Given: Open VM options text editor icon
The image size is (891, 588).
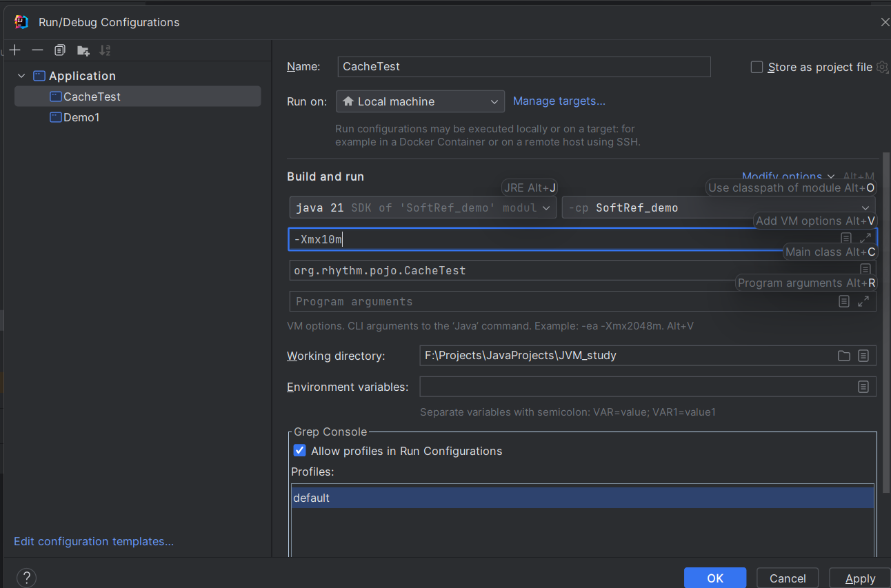Looking at the screenshot, I should 846,239.
